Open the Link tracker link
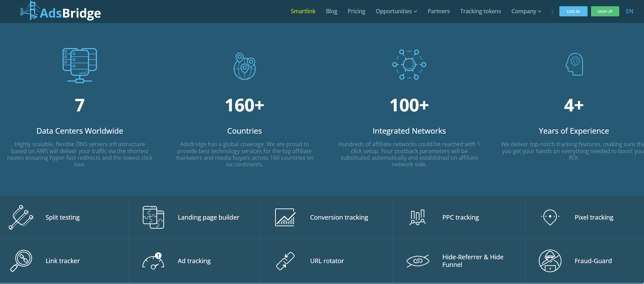The image size is (644, 284). 63,261
